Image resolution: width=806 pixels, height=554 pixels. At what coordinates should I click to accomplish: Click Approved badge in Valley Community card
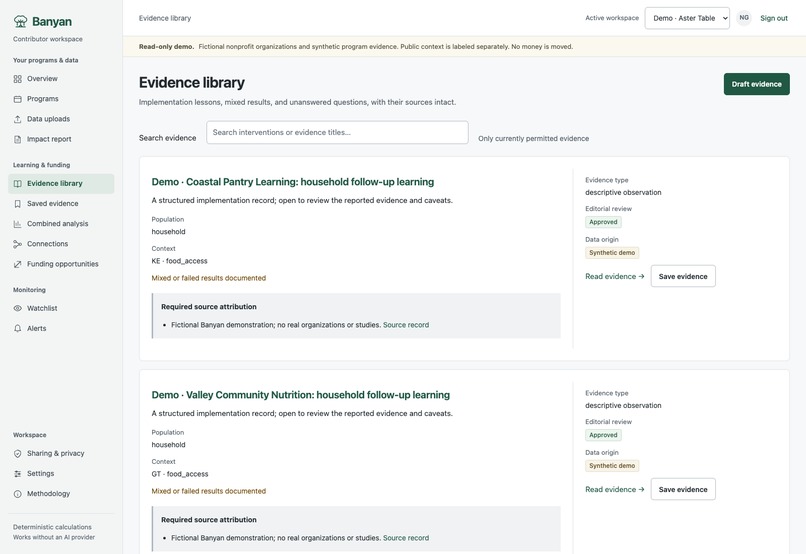coord(603,435)
